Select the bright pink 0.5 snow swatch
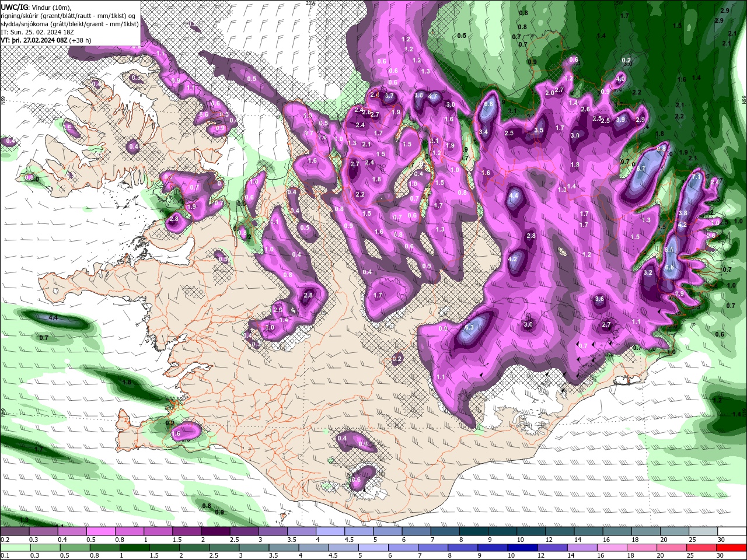Screen dimensions: 747x560 (100, 531)
